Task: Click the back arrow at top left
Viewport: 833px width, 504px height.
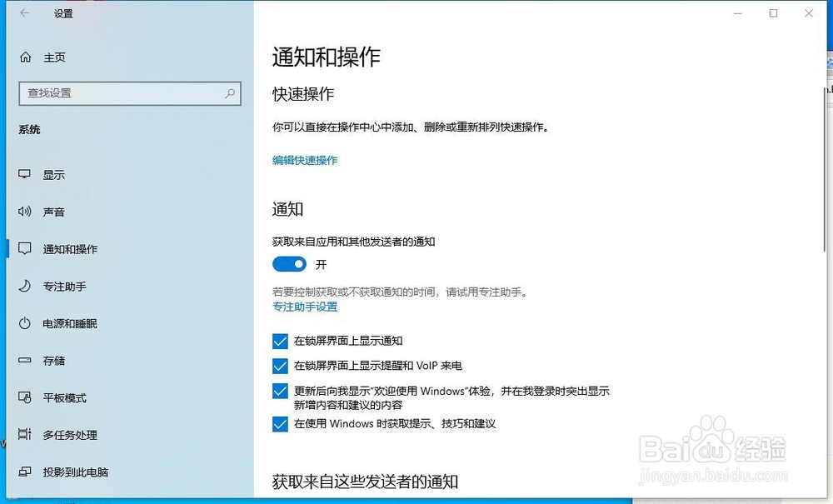Action: coord(24,13)
